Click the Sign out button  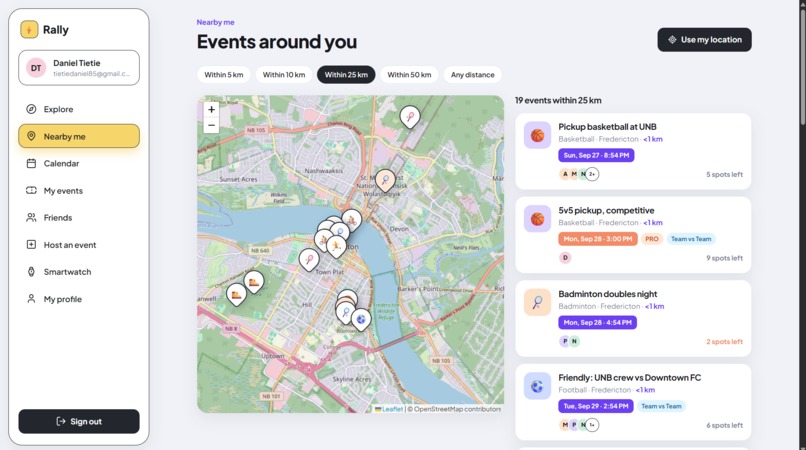click(x=79, y=422)
